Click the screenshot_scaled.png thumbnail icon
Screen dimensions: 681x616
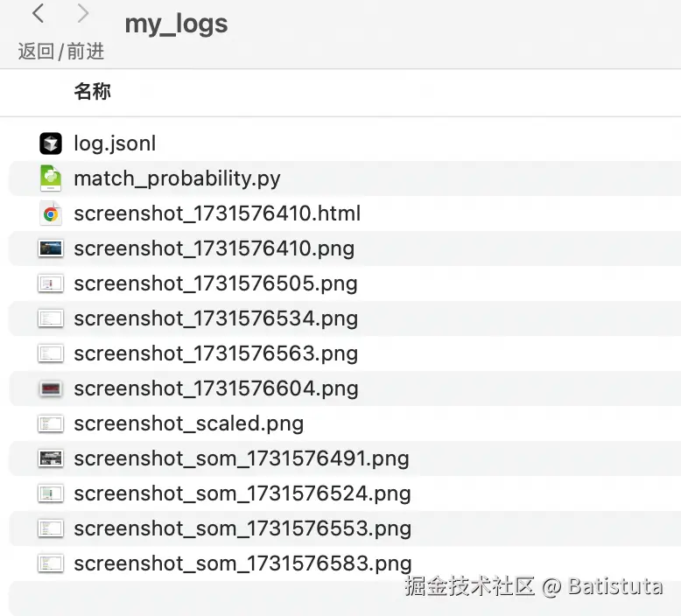click(51, 423)
